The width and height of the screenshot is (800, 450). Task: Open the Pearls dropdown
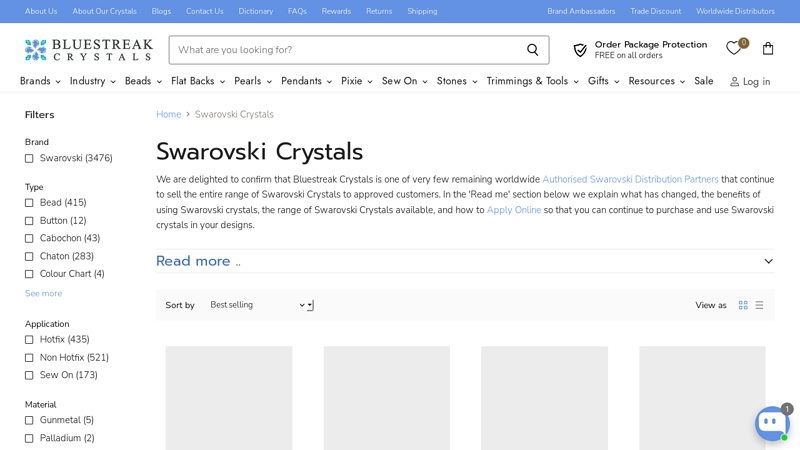[x=253, y=81]
